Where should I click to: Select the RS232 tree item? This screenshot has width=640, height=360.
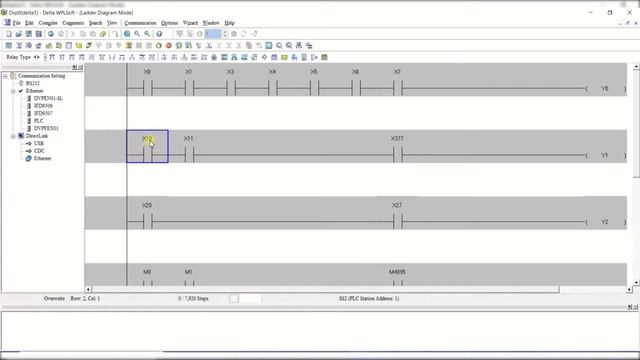click(33, 83)
